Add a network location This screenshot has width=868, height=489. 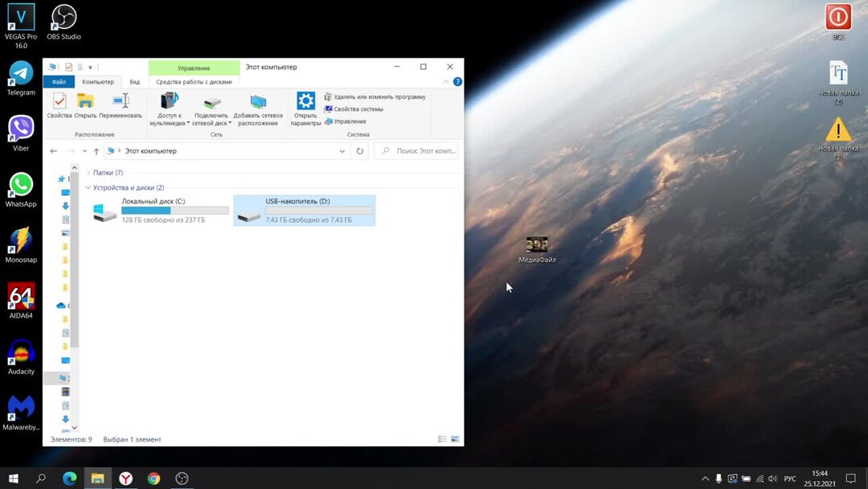[x=258, y=109]
